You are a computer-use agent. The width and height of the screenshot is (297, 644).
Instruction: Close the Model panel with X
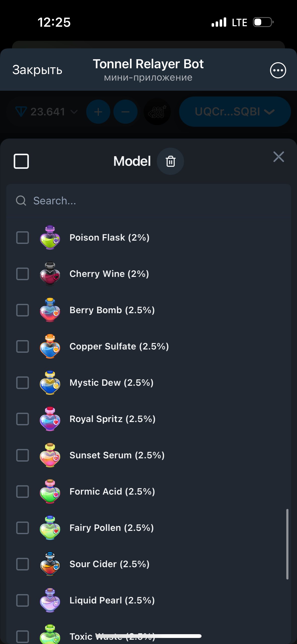coord(279,157)
